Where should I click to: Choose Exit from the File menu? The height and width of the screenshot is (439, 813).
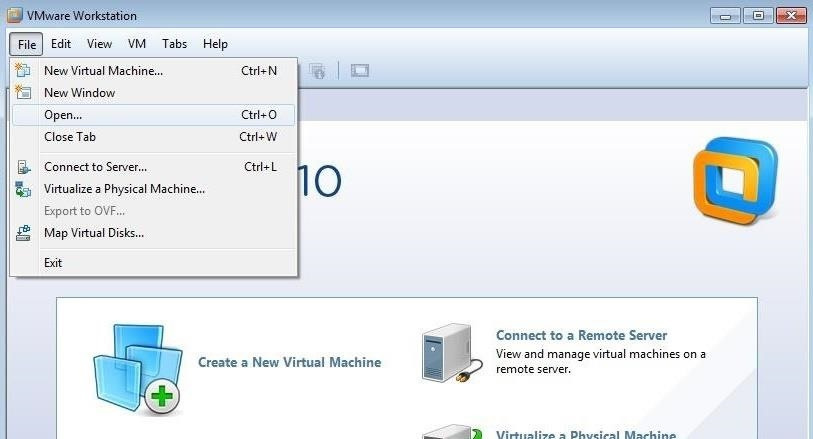point(53,263)
